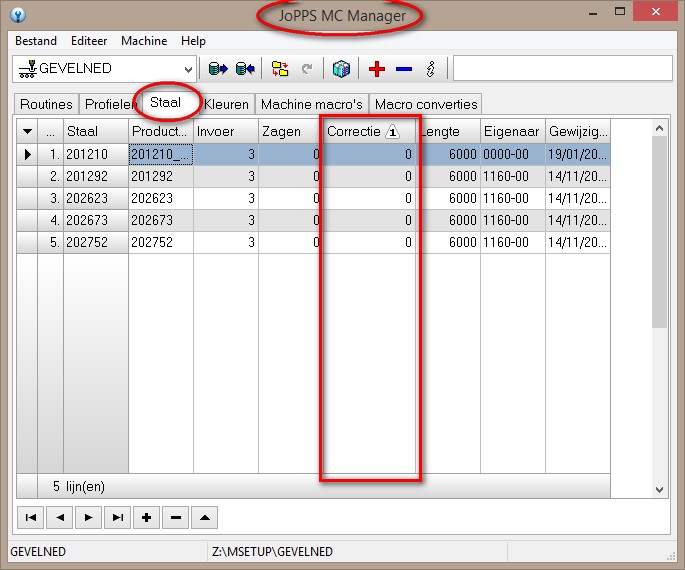Select the Staal tab
The image size is (685, 570).
(166, 103)
